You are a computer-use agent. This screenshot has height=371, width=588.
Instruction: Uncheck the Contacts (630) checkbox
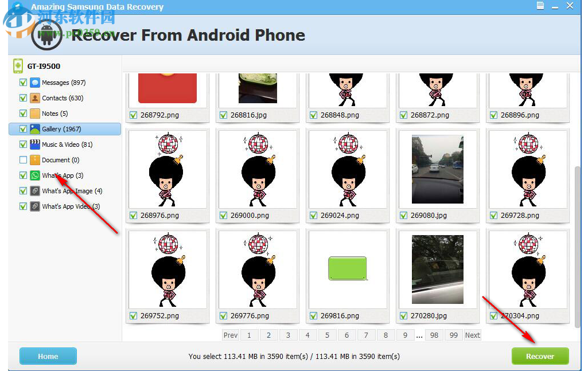click(x=24, y=98)
